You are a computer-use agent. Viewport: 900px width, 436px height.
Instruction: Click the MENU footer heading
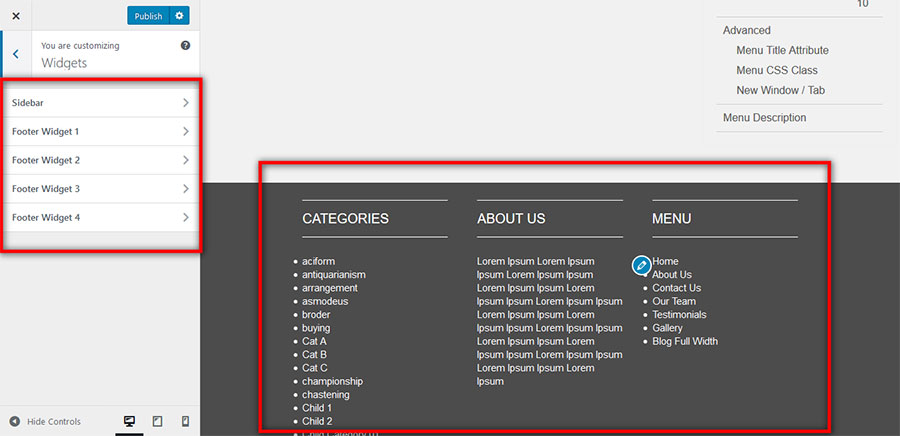point(672,219)
